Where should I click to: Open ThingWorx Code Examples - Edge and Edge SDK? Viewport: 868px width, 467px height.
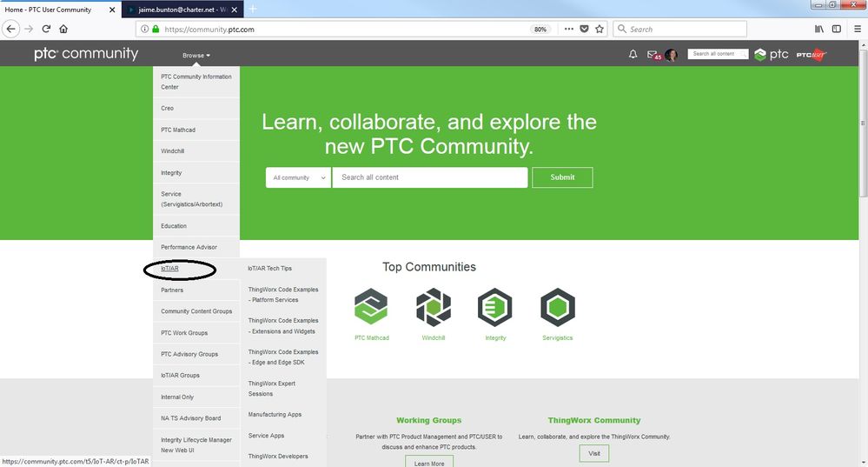click(x=283, y=357)
